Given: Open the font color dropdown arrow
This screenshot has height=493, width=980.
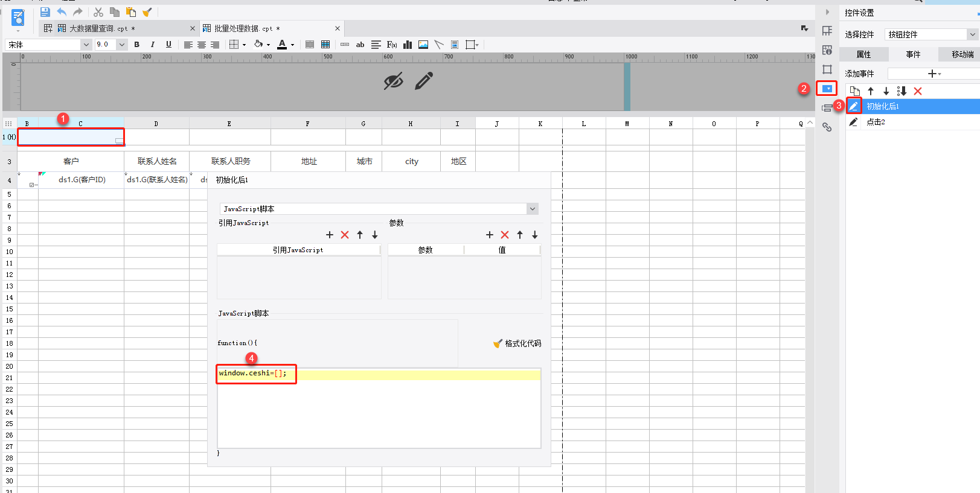Looking at the screenshot, I should 293,45.
